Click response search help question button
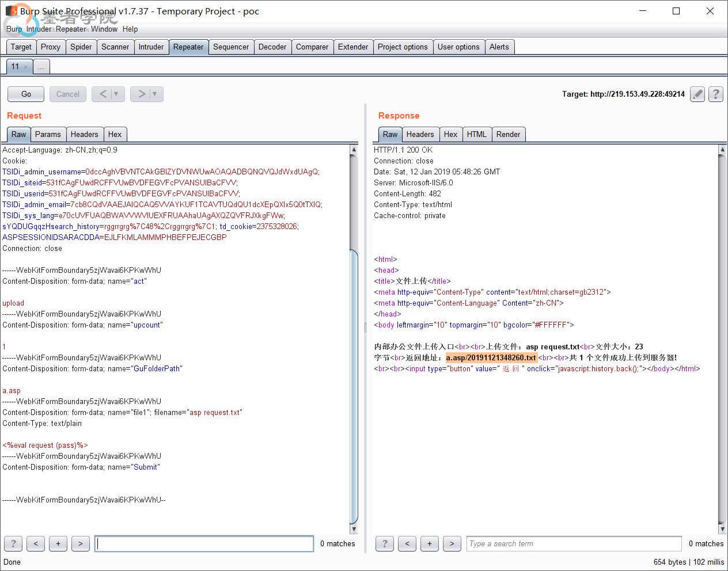This screenshot has width=728, height=571. tap(385, 543)
